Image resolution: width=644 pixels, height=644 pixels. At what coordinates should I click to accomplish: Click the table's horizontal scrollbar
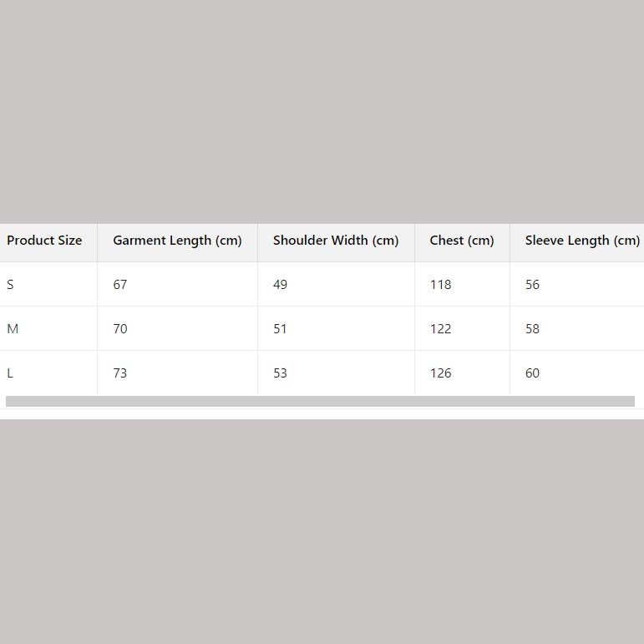[x=320, y=402]
